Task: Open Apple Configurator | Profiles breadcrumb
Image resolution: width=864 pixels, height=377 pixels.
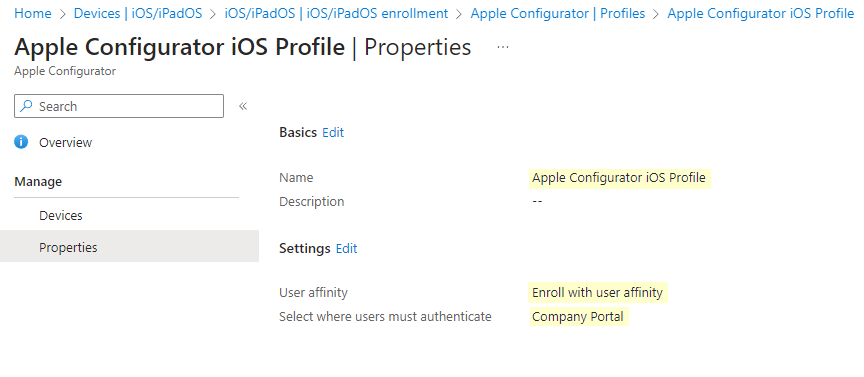Action: (x=558, y=14)
